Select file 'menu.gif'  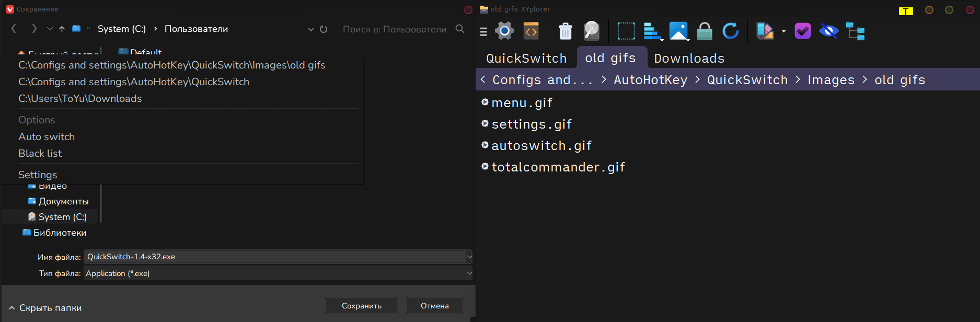tap(517, 103)
